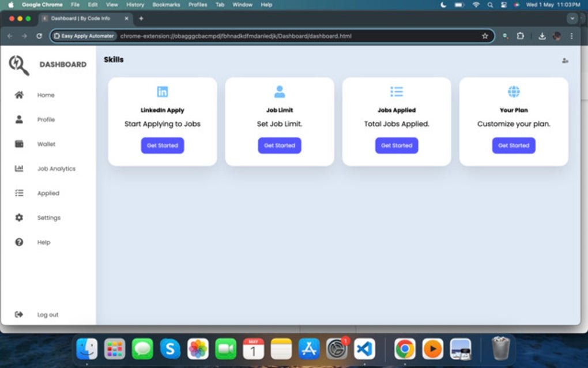Click the Help question mark icon
This screenshot has width=588, height=368.
[20, 242]
